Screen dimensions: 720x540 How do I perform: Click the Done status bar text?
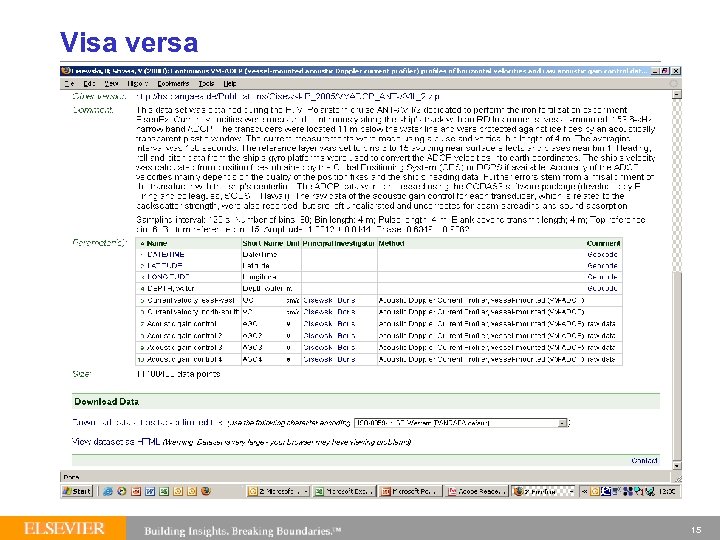(x=72, y=477)
